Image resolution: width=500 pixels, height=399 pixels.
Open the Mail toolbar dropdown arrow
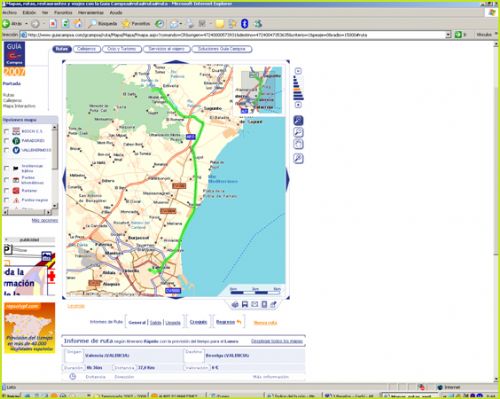(181, 24)
